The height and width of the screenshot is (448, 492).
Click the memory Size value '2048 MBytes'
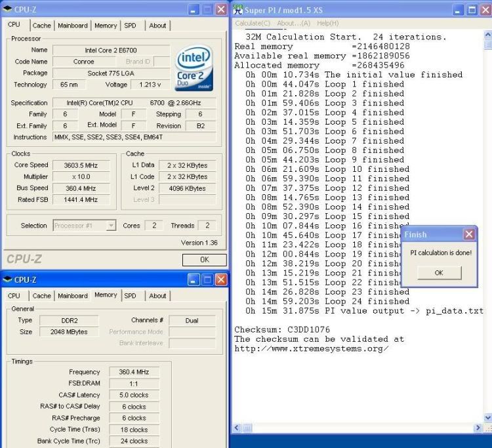(70, 332)
